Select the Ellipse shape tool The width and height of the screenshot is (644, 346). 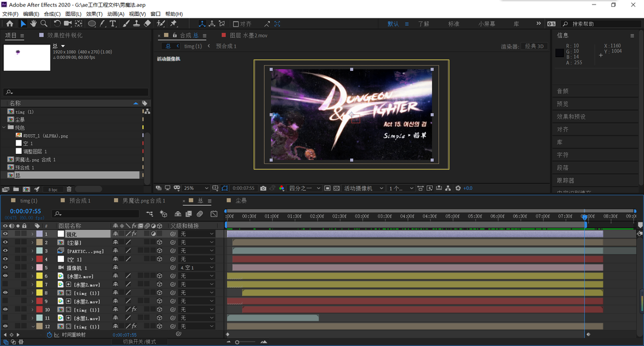click(x=92, y=24)
